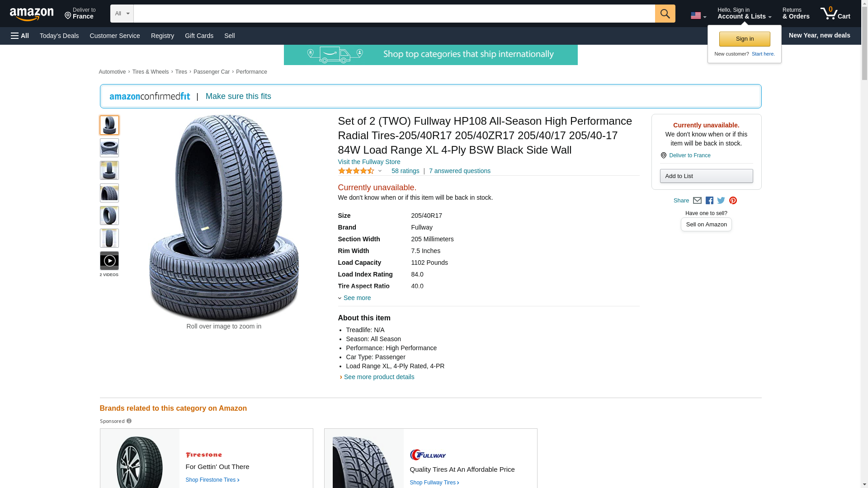Viewport: 868px width, 488px height.
Task: Open Today's Deals in navigation bar
Action: (x=59, y=36)
